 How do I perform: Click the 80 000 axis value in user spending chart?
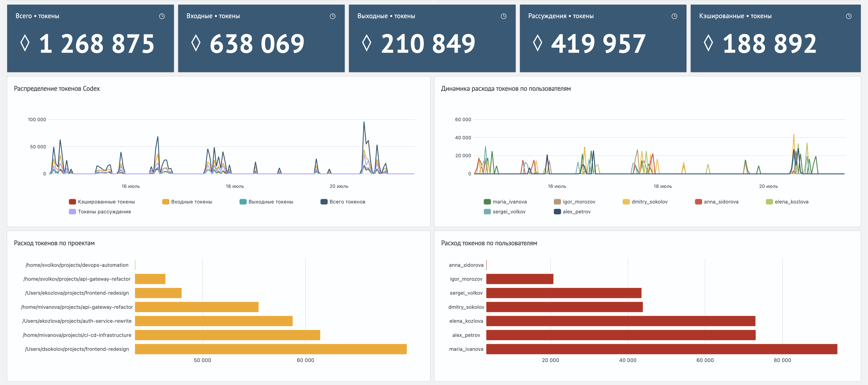pyautogui.click(x=782, y=360)
